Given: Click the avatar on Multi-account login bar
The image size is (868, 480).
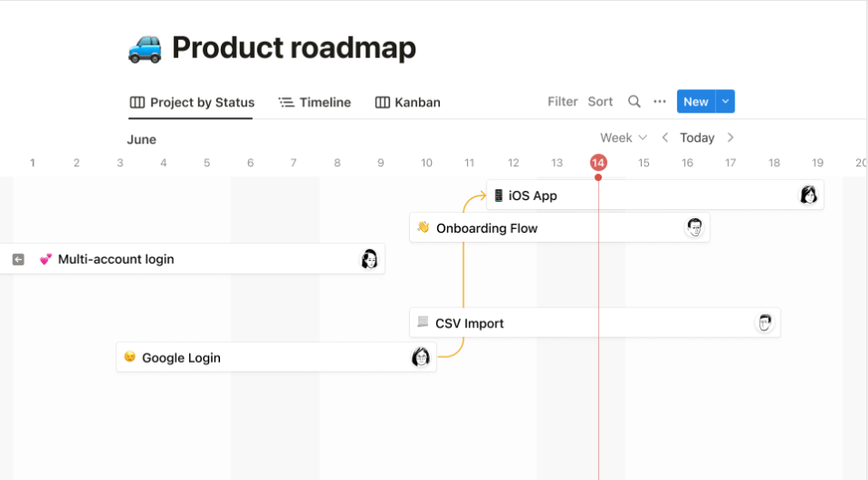Looking at the screenshot, I should (x=369, y=259).
